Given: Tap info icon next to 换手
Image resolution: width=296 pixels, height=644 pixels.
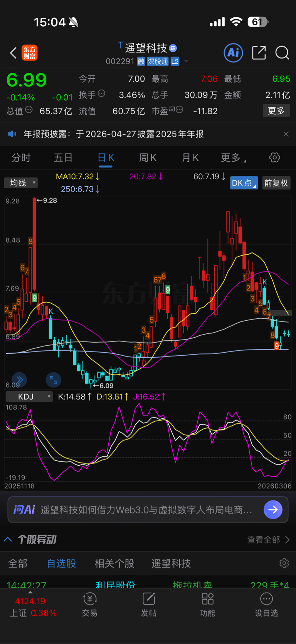Looking at the screenshot, I should [101, 93].
